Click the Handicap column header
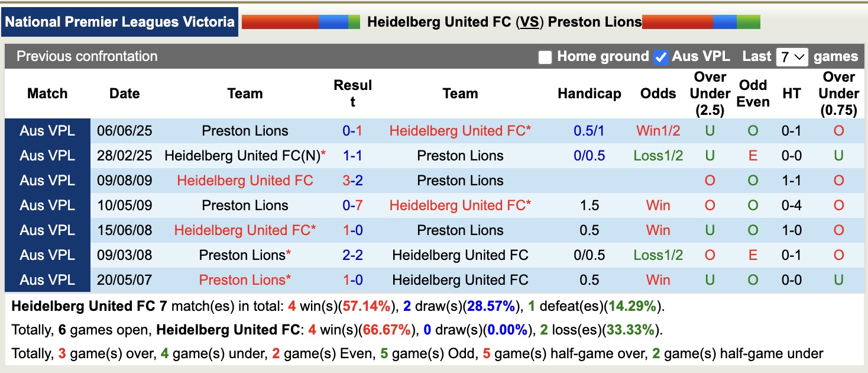The width and height of the screenshot is (868, 373). click(x=589, y=94)
